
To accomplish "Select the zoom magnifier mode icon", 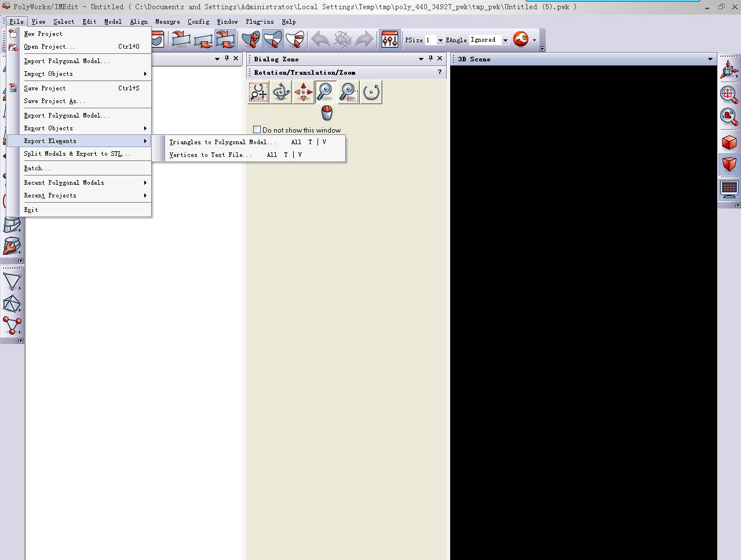I will pyautogui.click(x=326, y=92).
